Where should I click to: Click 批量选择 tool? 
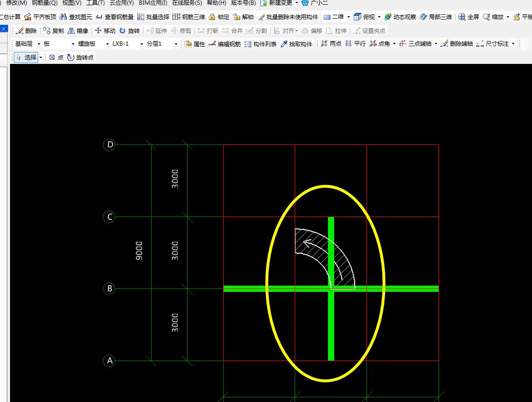click(153, 17)
